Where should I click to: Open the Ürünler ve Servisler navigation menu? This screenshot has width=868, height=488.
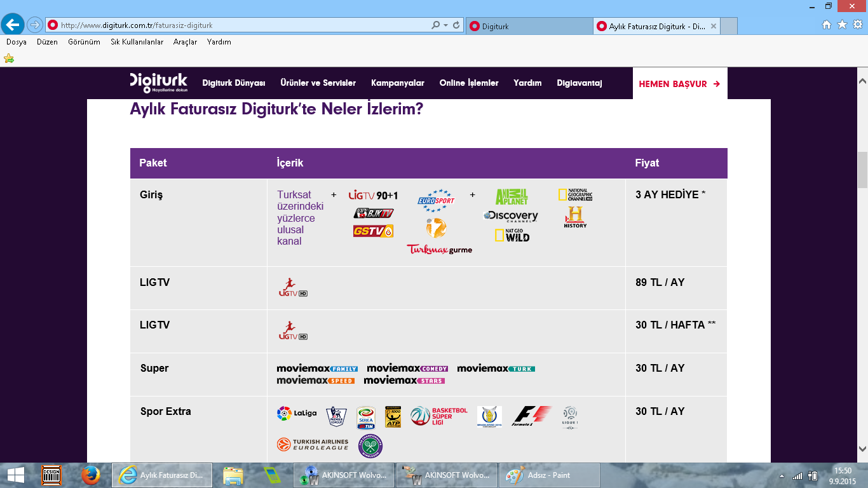click(x=318, y=83)
